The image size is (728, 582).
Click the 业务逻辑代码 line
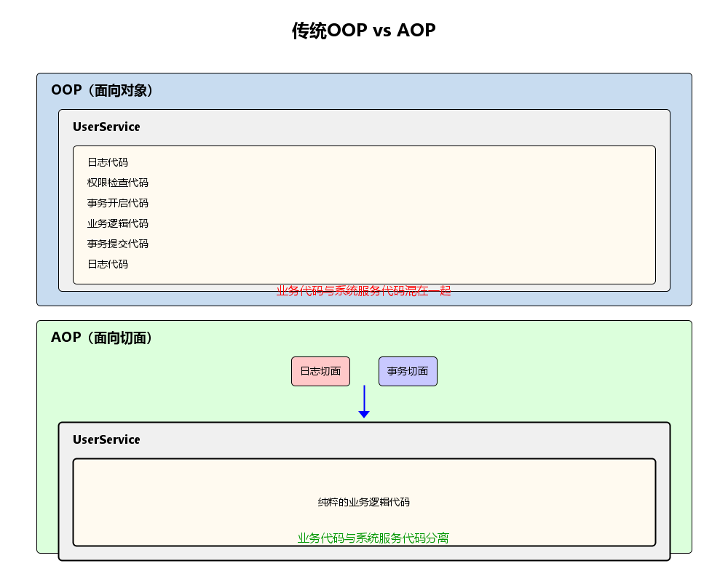(118, 223)
